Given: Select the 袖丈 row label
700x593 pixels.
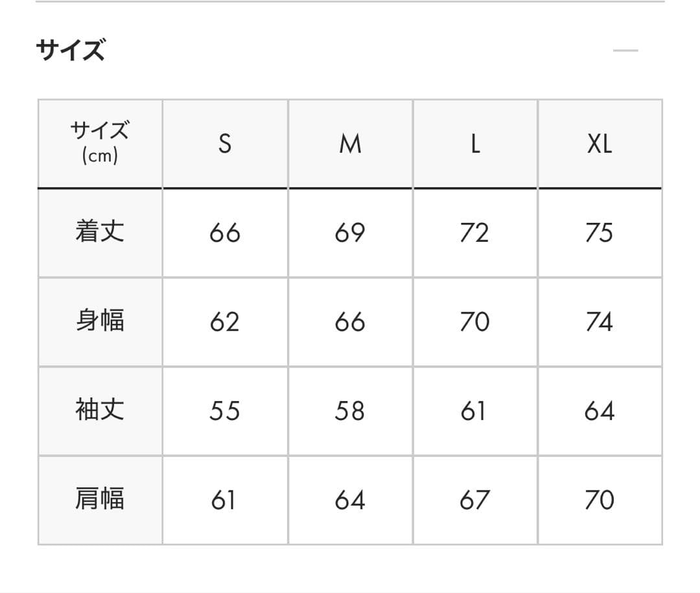Looking at the screenshot, I should point(99,410).
